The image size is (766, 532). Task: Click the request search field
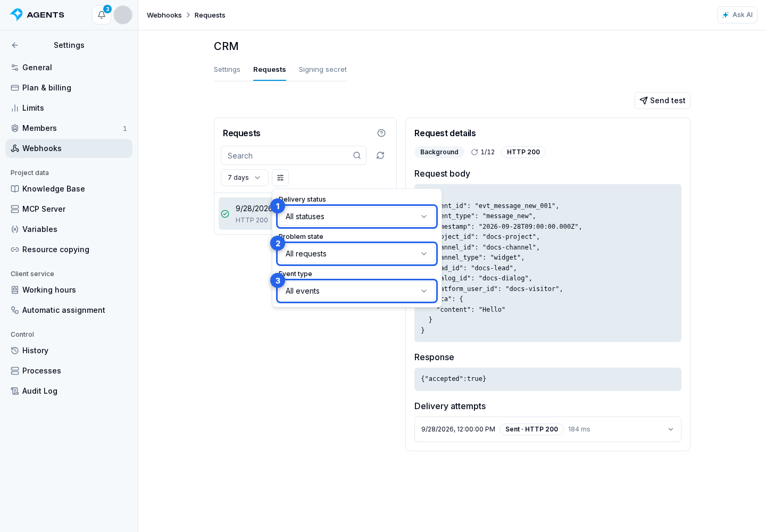pyautogui.click(x=294, y=155)
